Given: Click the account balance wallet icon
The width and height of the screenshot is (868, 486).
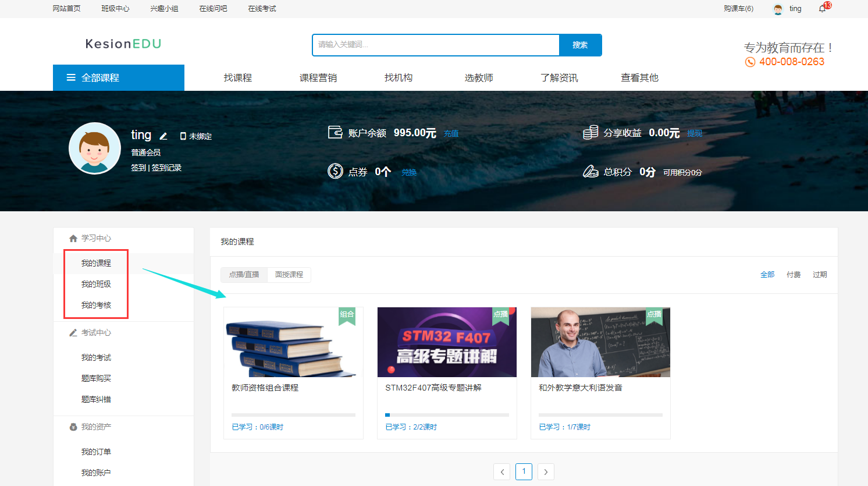Looking at the screenshot, I should pos(335,133).
